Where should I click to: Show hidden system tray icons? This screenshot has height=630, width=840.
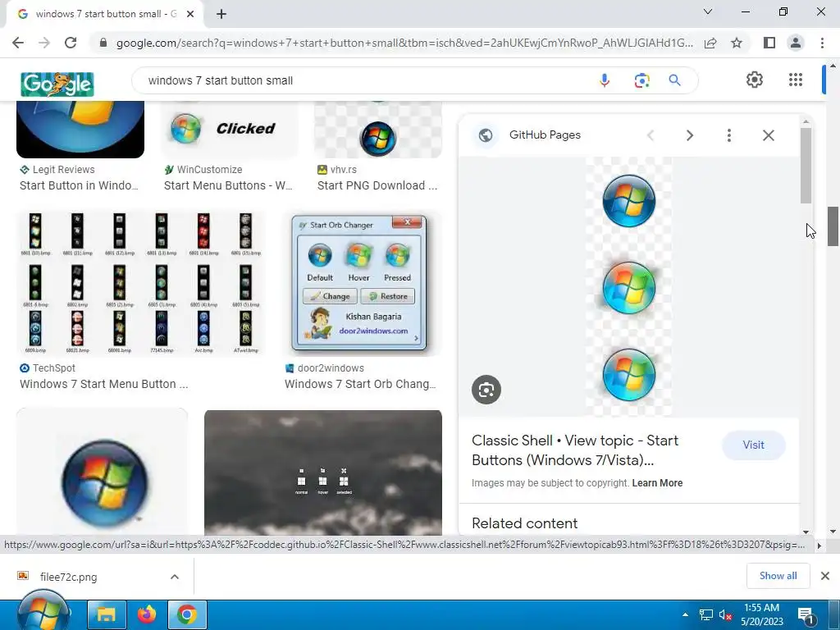685,614
